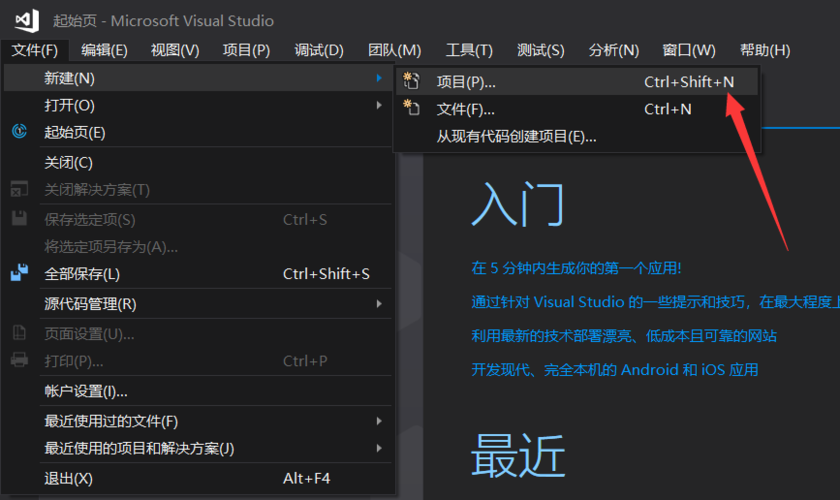The height and width of the screenshot is (500, 840).
Task: Select 新建(N) in the File menu
Action: point(198,78)
